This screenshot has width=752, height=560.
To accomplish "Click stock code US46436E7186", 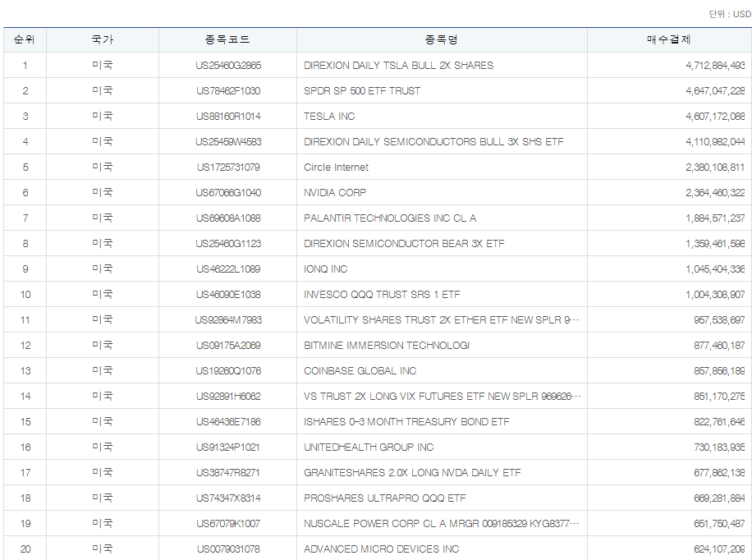I will pos(228,421).
